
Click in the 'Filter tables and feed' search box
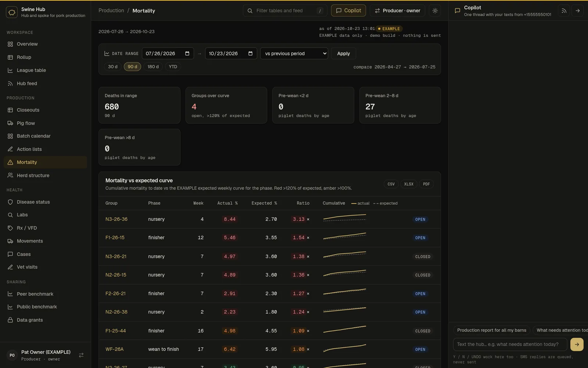click(286, 11)
